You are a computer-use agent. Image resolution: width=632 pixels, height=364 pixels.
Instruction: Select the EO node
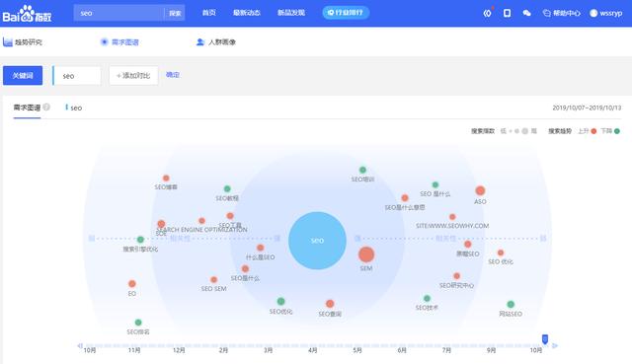(131, 283)
